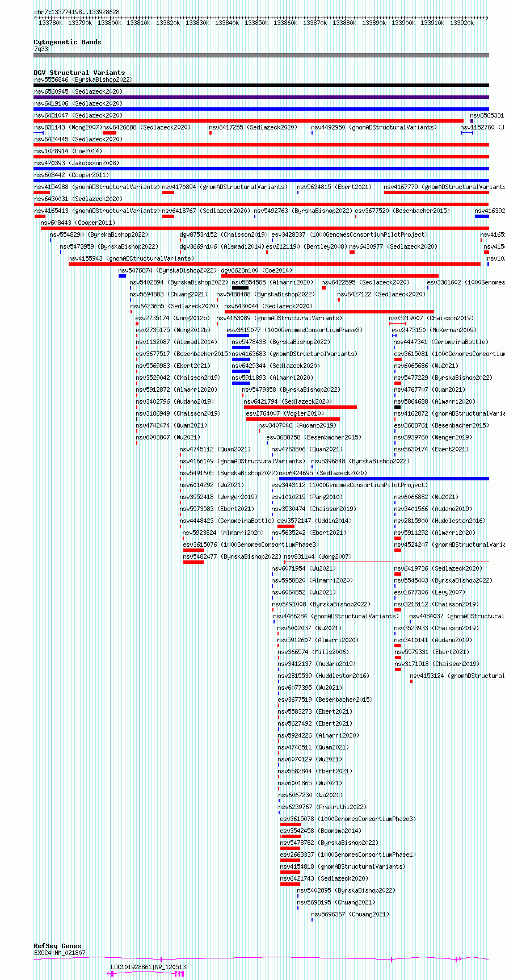Screen dimensions: 505x980
Task: Select nsv5634815 (Ebert2021) label
Action: [334, 187]
